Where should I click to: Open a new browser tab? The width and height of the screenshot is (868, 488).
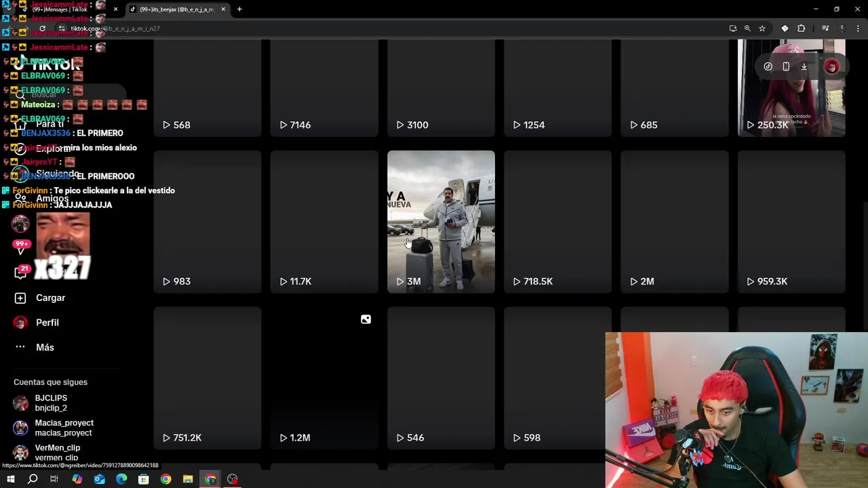239,9
